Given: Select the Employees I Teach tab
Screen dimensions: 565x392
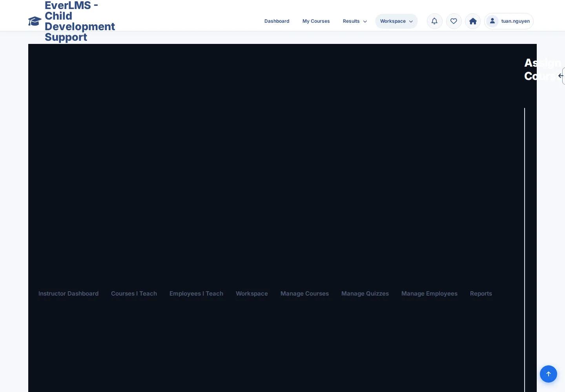Looking at the screenshot, I should coord(196,294).
